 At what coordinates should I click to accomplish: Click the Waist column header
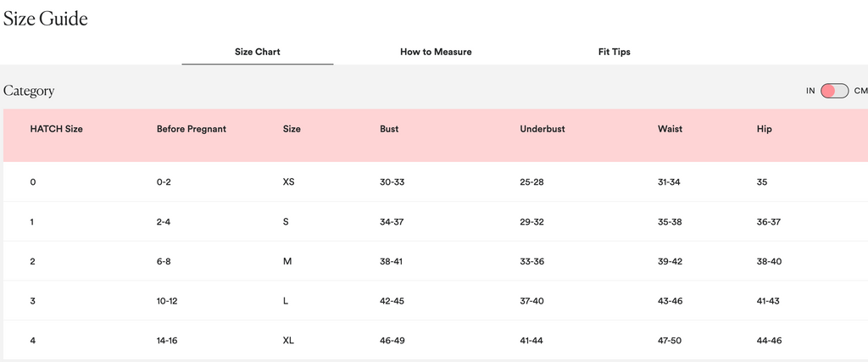670,129
